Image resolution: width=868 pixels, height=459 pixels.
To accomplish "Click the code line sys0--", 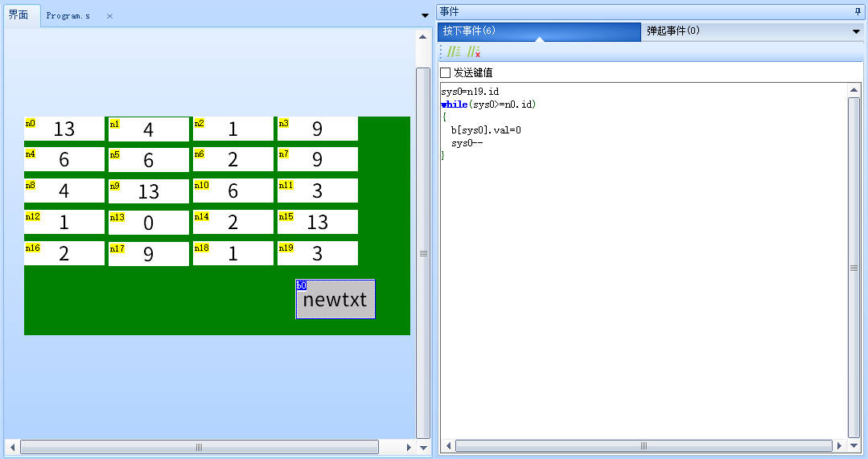I will pos(467,143).
